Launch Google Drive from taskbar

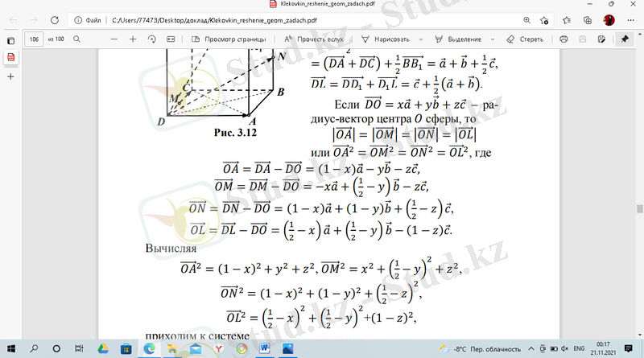(103, 348)
